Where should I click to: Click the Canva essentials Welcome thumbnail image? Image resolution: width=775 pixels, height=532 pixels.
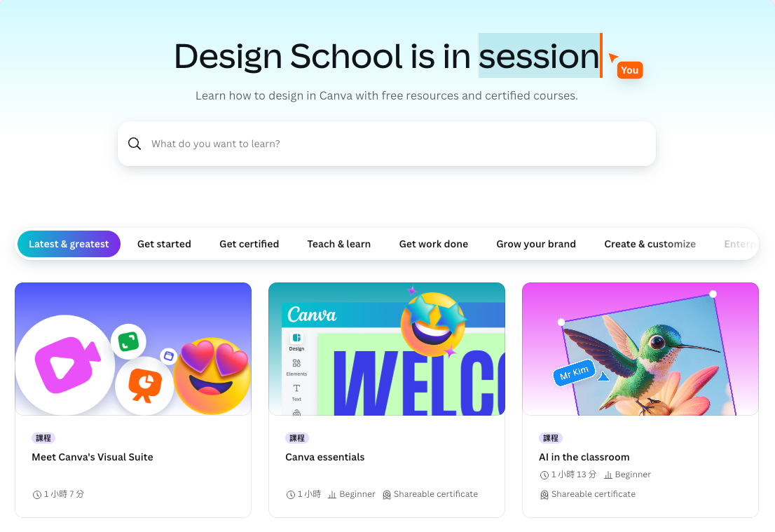[x=387, y=349]
